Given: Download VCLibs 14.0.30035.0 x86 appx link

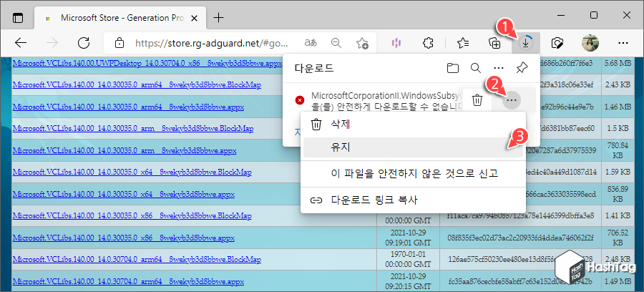Looking at the screenshot, I should [x=123, y=238].
